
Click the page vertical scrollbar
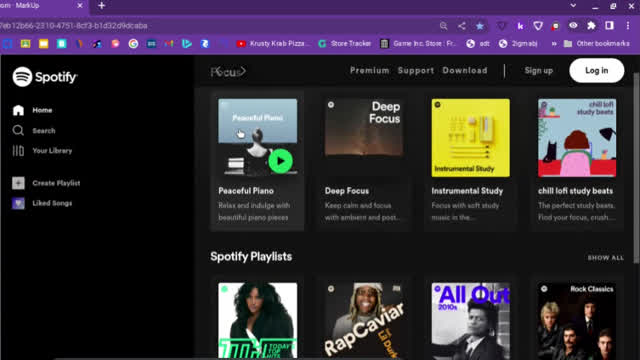(636, 168)
